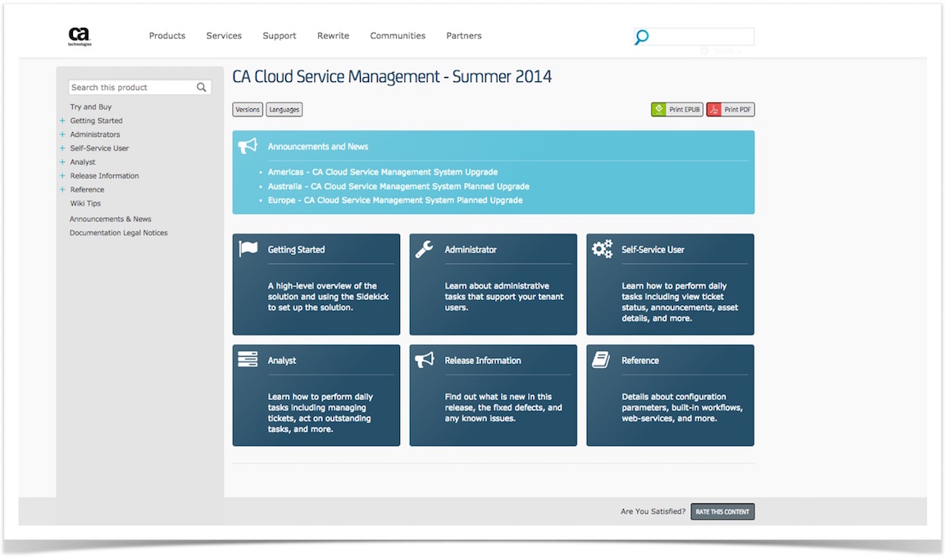Click the top site search box
The height and width of the screenshot is (560, 951).
tap(694, 37)
